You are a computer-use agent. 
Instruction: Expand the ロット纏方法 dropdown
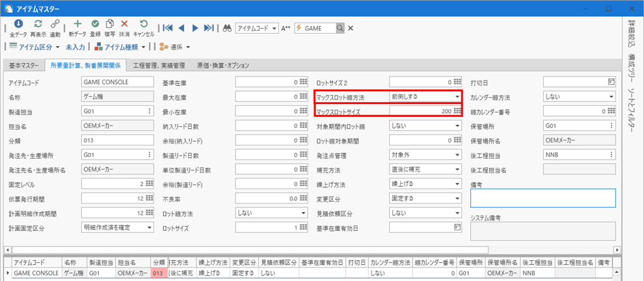coord(303,213)
